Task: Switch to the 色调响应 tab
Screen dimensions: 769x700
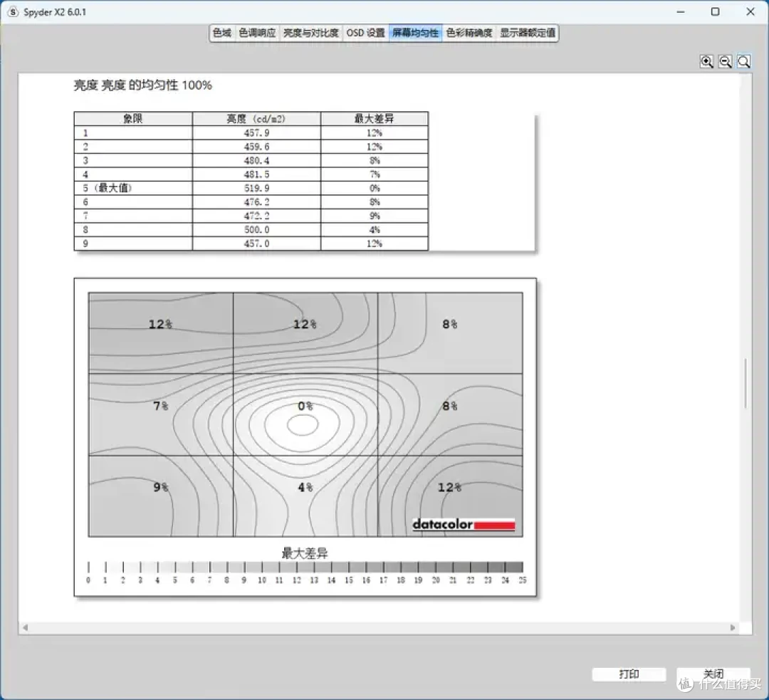Action: [x=257, y=33]
